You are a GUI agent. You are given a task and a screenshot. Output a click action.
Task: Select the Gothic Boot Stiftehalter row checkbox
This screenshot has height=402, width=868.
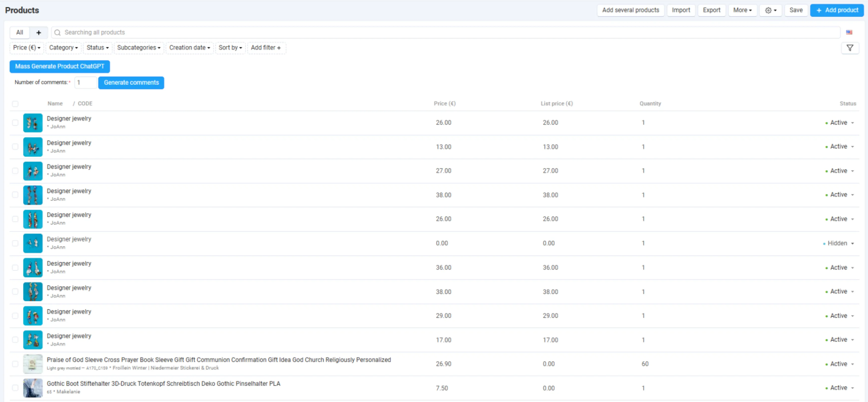[15, 387]
